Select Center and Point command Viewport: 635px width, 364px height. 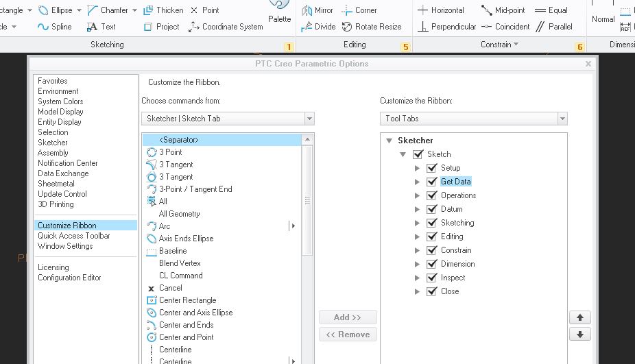(x=222, y=337)
